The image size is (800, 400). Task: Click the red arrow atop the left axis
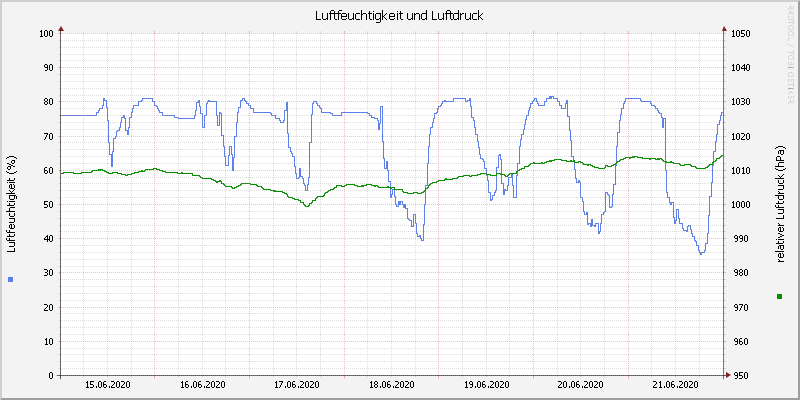coord(61,29)
